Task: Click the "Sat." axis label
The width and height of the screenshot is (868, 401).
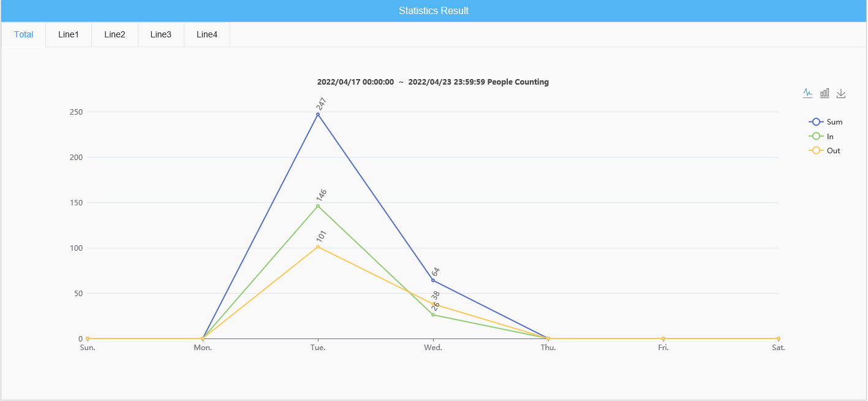Action: 779,348
